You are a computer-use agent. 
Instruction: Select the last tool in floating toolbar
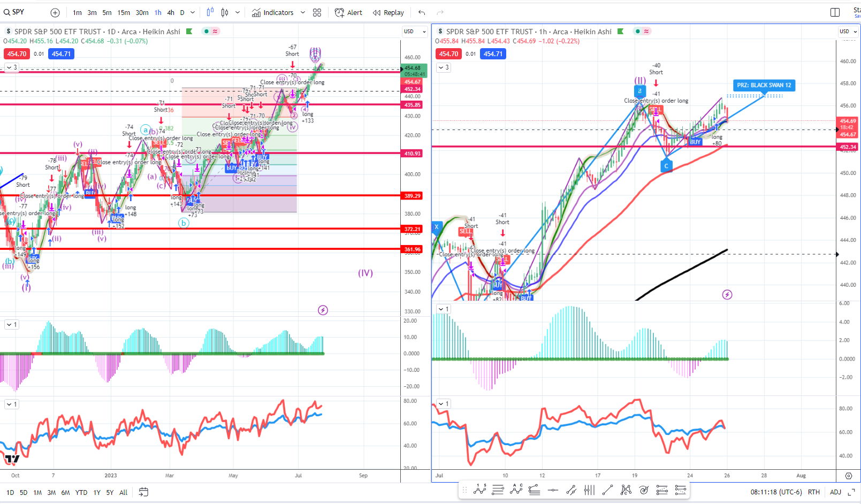pyautogui.click(x=681, y=490)
